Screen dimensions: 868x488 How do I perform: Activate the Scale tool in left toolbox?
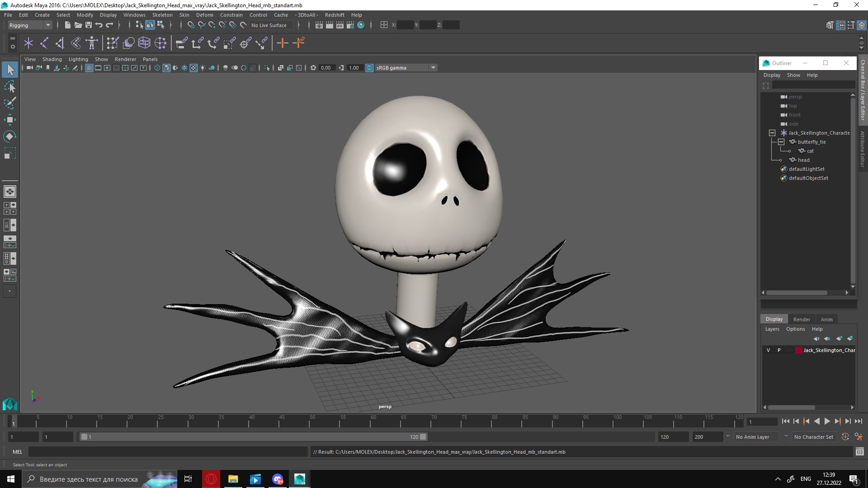point(10,153)
